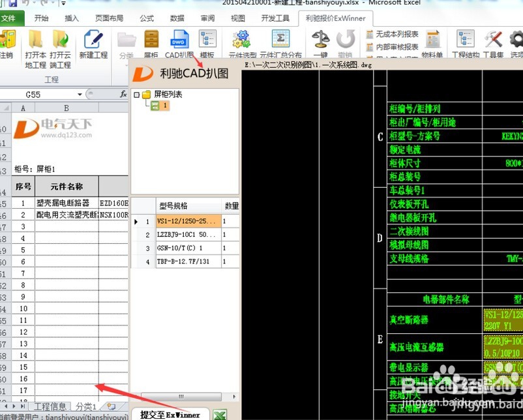
Task: Click the new sheet tab icon
Action: pyautogui.click(x=111, y=406)
